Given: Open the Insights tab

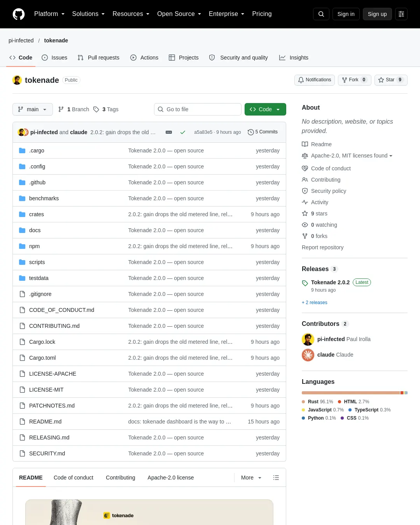Looking at the screenshot, I should (x=294, y=58).
